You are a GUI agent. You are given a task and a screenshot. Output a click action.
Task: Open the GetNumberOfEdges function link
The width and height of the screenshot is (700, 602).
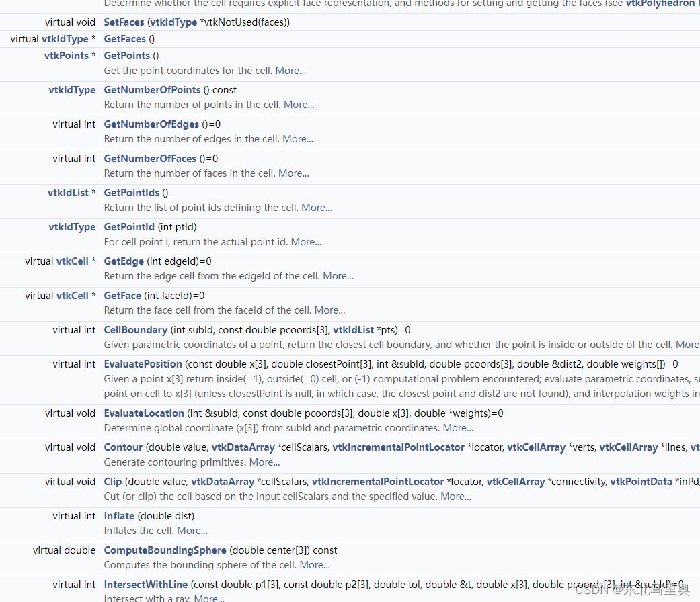151,124
